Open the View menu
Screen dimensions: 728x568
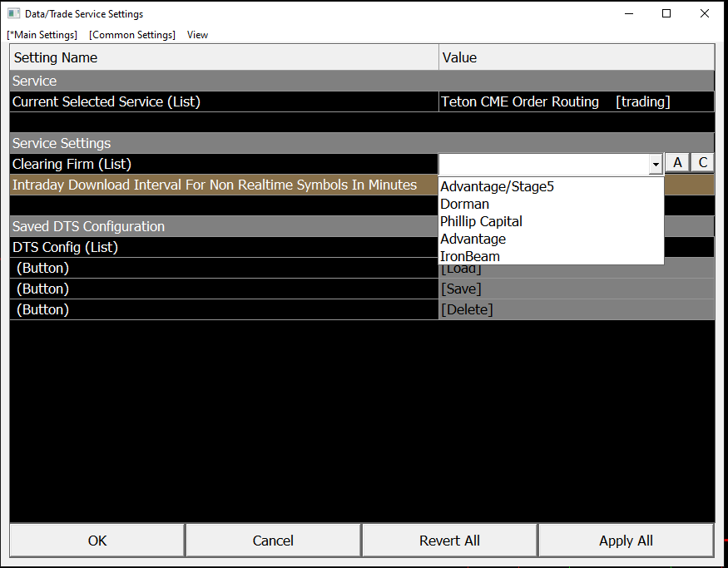click(197, 35)
